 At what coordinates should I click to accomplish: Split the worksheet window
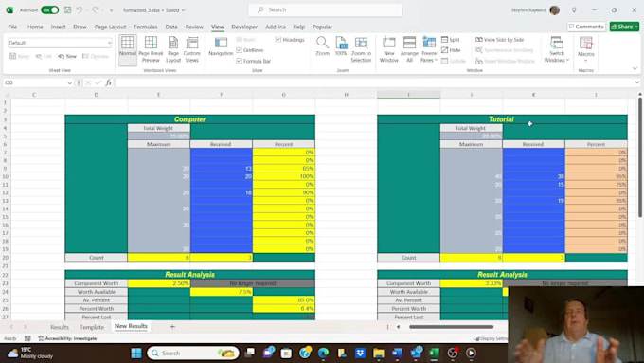[451, 40]
